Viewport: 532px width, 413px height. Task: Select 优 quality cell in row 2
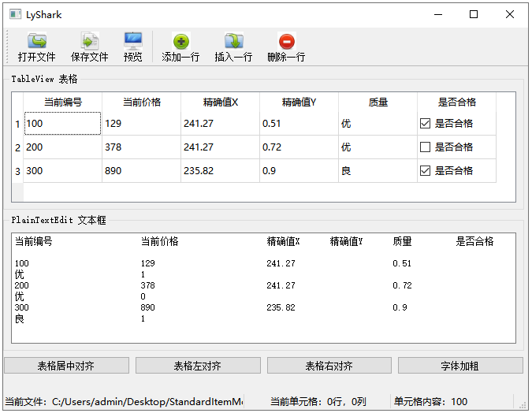(x=378, y=147)
